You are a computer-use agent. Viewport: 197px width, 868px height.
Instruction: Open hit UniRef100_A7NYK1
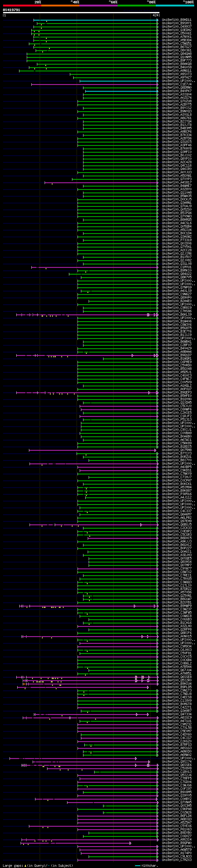point(176,37)
